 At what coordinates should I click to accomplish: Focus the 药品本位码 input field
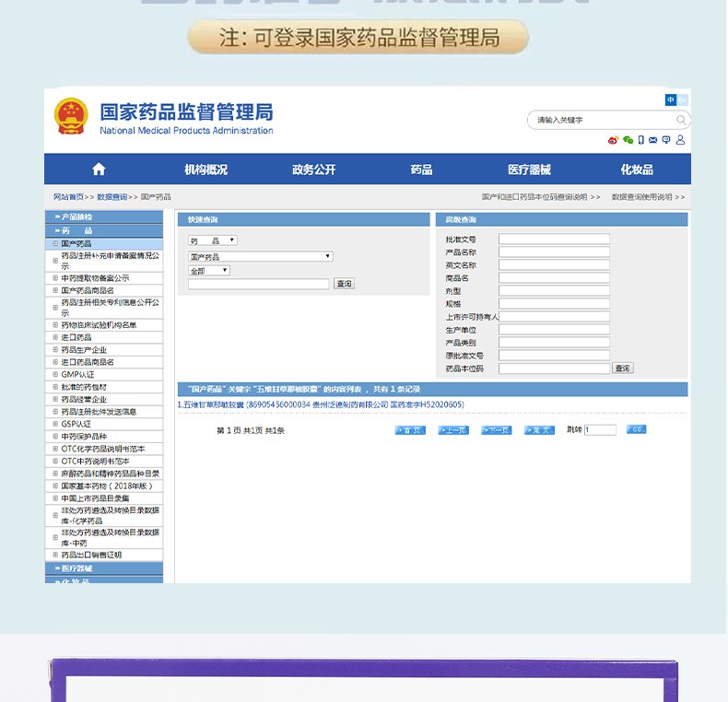[x=554, y=369]
